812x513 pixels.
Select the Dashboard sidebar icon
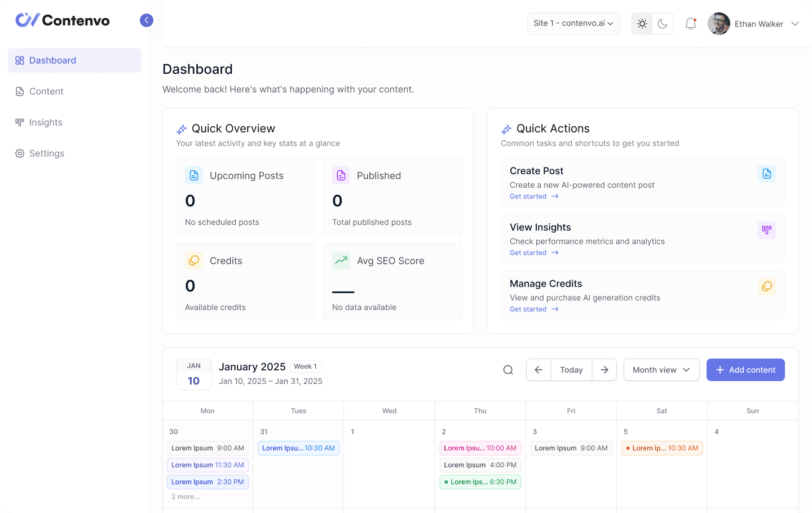19,60
